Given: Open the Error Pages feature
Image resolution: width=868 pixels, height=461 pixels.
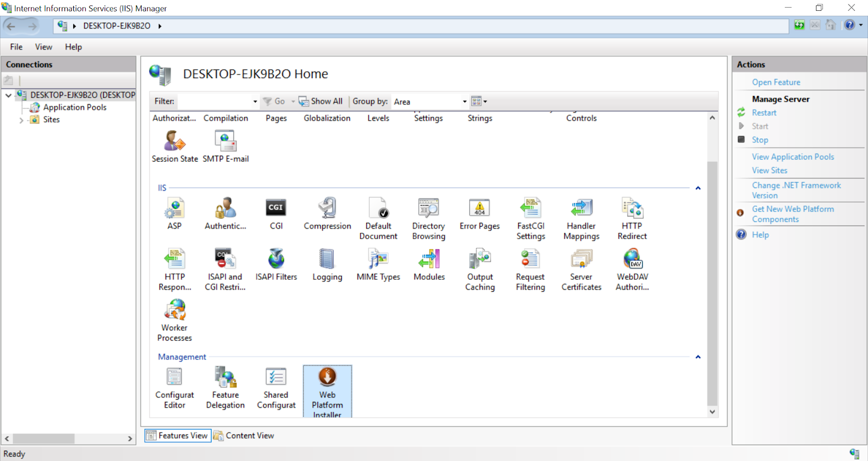Looking at the screenshot, I should coord(480,214).
